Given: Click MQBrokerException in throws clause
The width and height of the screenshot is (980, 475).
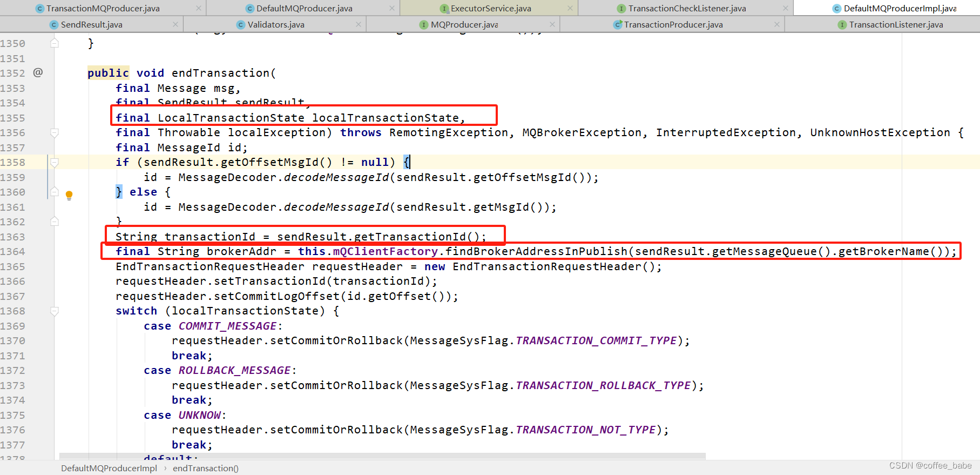Looking at the screenshot, I should click(x=582, y=132).
